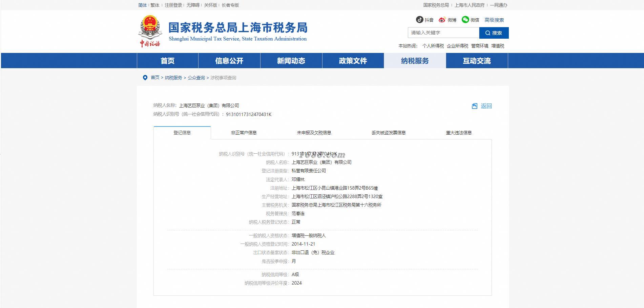
Task: Visit 国家税务总局 top link
Action: pyautogui.click(x=436, y=5)
